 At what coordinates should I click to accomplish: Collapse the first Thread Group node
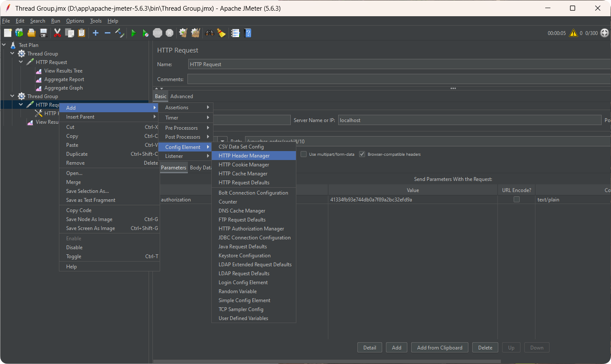click(12, 53)
